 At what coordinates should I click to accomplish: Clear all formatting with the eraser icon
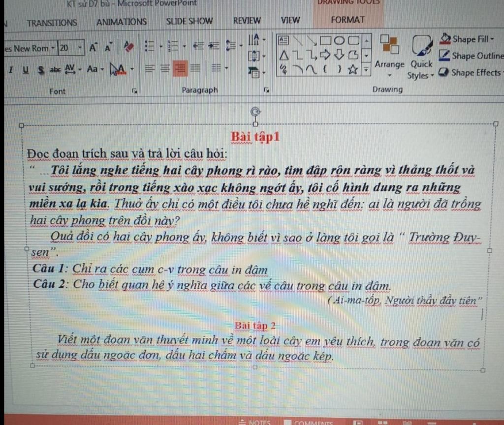click(128, 47)
